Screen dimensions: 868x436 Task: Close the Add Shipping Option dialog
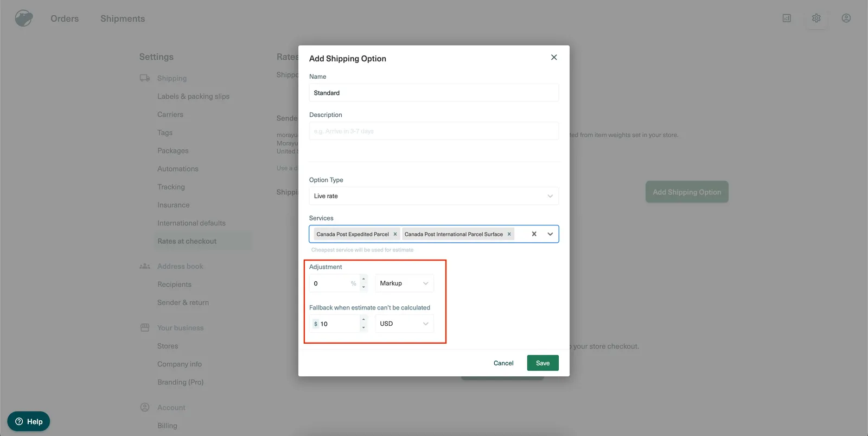(554, 57)
